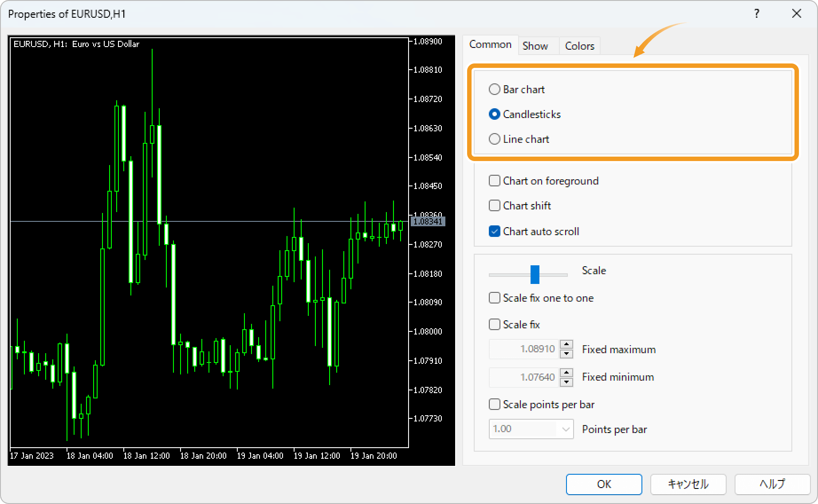Enable Scale fix one to one
This screenshot has width=818, height=504.
[494, 298]
